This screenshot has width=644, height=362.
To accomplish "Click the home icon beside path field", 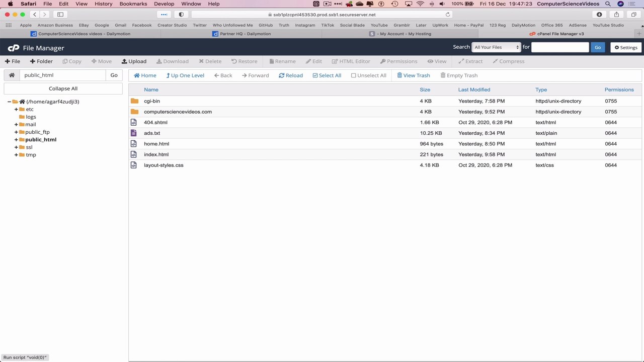I will pyautogui.click(x=12, y=75).
